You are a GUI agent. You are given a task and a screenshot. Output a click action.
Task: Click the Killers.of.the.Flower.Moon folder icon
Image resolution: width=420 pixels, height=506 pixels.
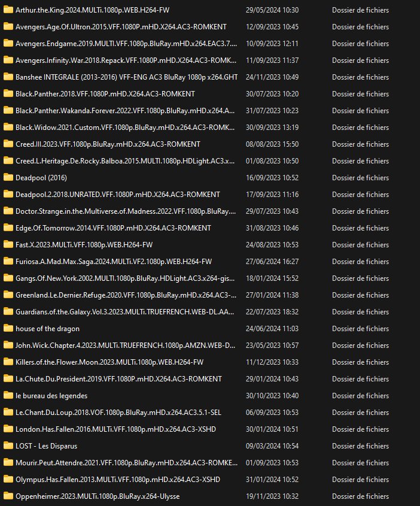click(x=8, y=362)
